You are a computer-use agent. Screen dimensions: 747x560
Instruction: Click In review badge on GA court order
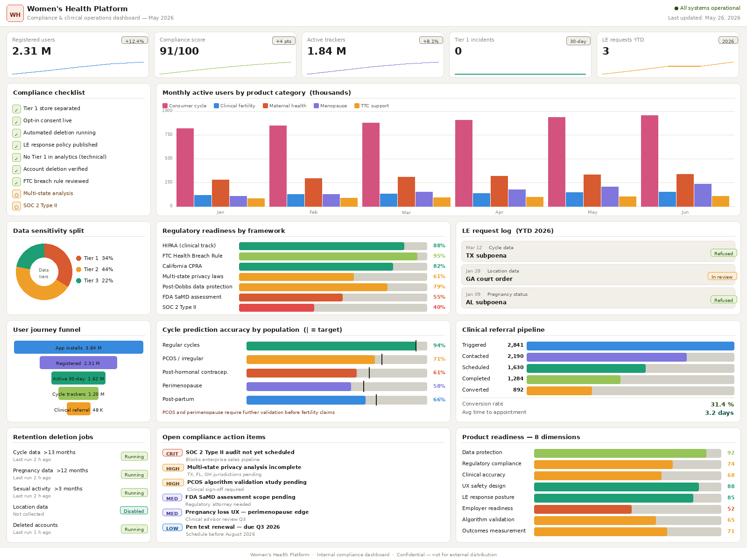pos(722,276)
